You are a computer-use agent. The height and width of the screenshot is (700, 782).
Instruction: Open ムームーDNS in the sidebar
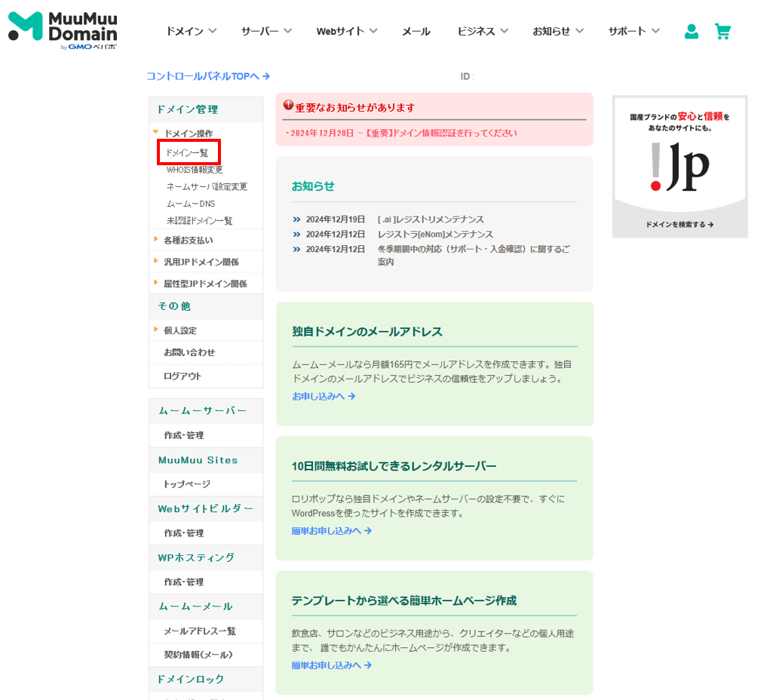[191, 204]
